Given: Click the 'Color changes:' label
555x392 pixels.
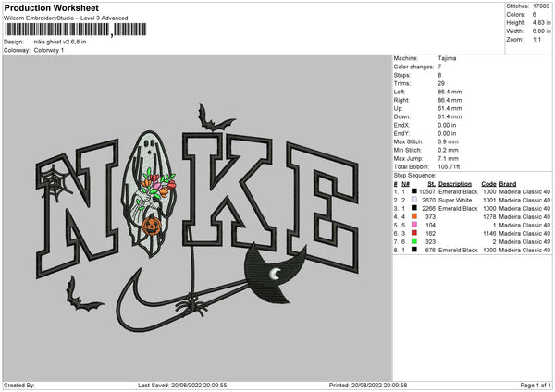Looking at the screenshot, I should click(x=413, y=67).
